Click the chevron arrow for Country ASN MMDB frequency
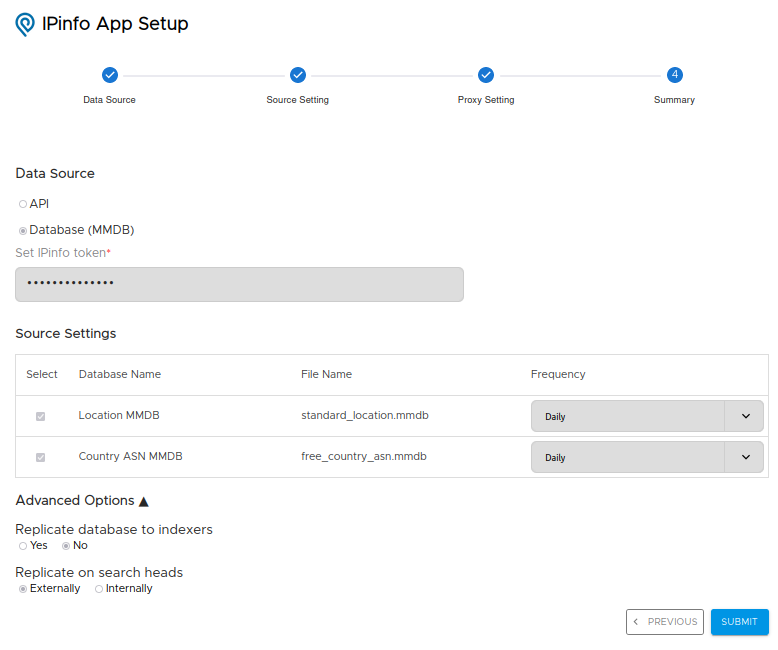778x650 pixels. coord(745,457)
